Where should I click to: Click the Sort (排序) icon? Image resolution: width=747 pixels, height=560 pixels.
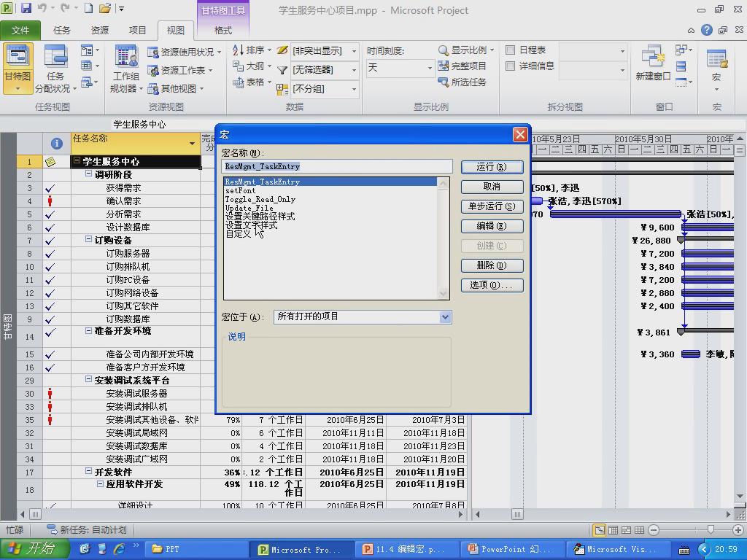(238, 50)
